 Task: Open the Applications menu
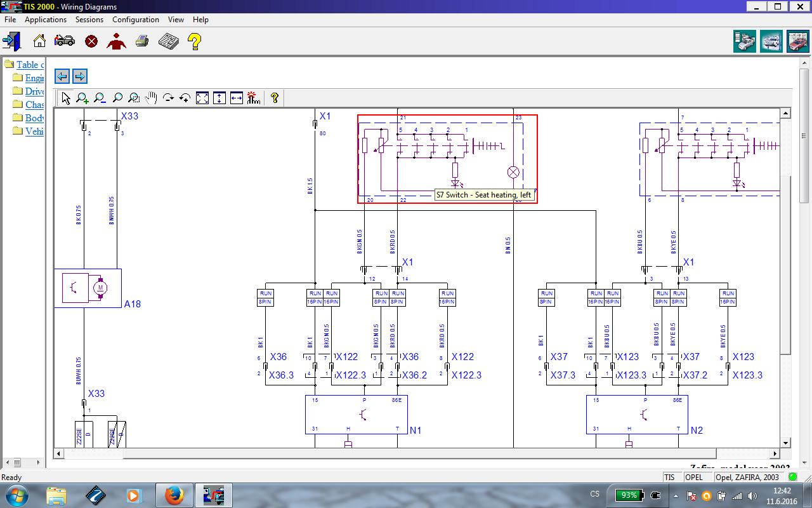(46, 20)
